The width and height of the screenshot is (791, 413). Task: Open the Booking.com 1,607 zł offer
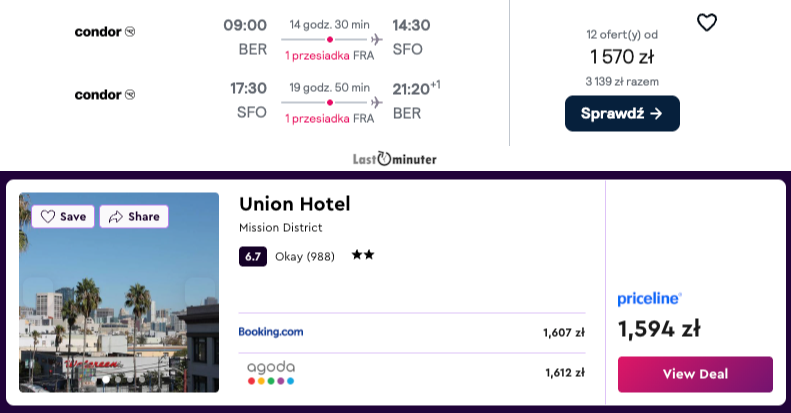click(x=412, y=332)
